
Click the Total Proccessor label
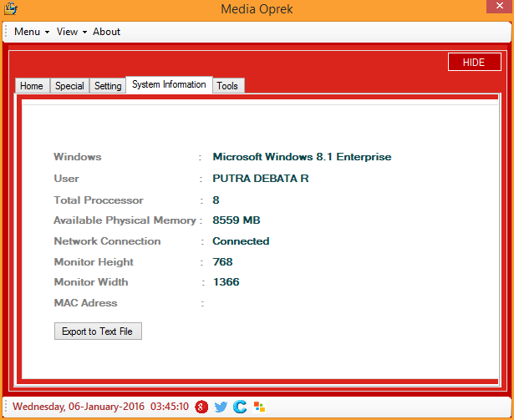[99, 200]
